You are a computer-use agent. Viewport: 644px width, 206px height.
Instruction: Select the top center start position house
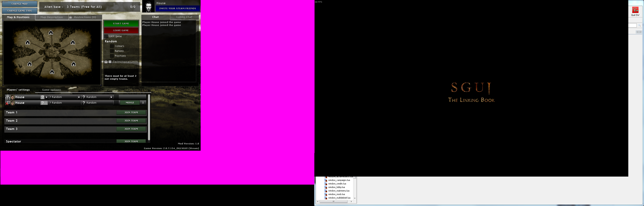pos(51,33)
